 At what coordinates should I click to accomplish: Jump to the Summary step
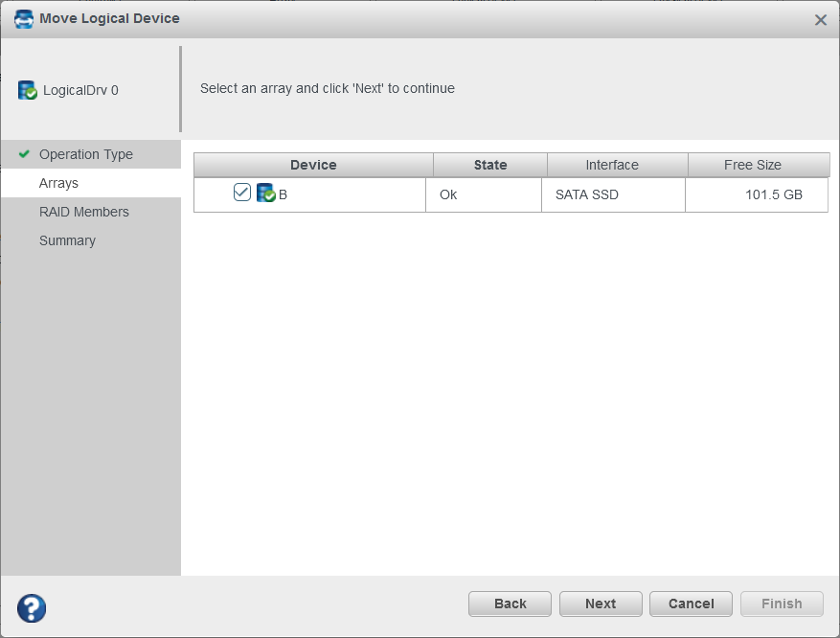click(x=67, y=239)
